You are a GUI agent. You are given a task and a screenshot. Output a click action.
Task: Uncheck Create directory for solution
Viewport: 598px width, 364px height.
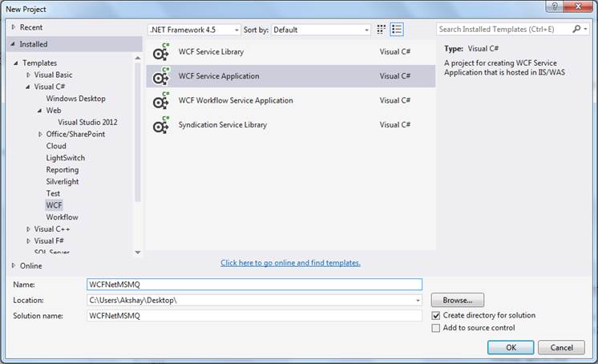[436, 316]
